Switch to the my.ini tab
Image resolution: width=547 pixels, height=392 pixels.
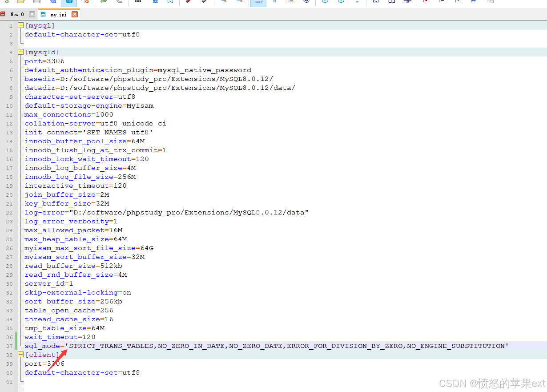click(60, 14)
